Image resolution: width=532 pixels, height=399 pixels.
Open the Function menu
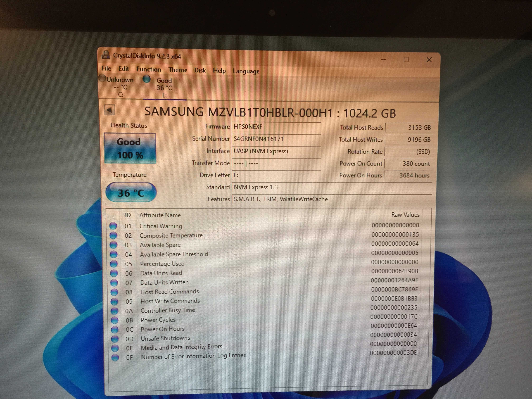point(149,69)
